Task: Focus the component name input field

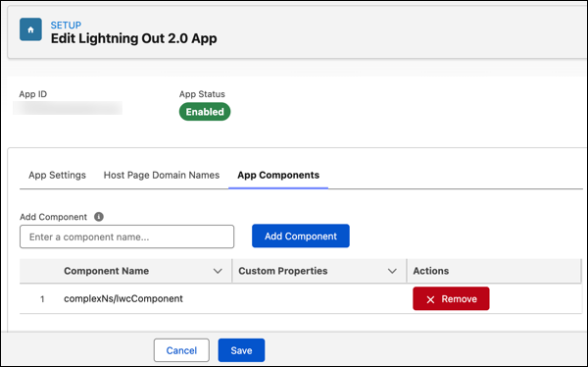Action: point(126,236)
